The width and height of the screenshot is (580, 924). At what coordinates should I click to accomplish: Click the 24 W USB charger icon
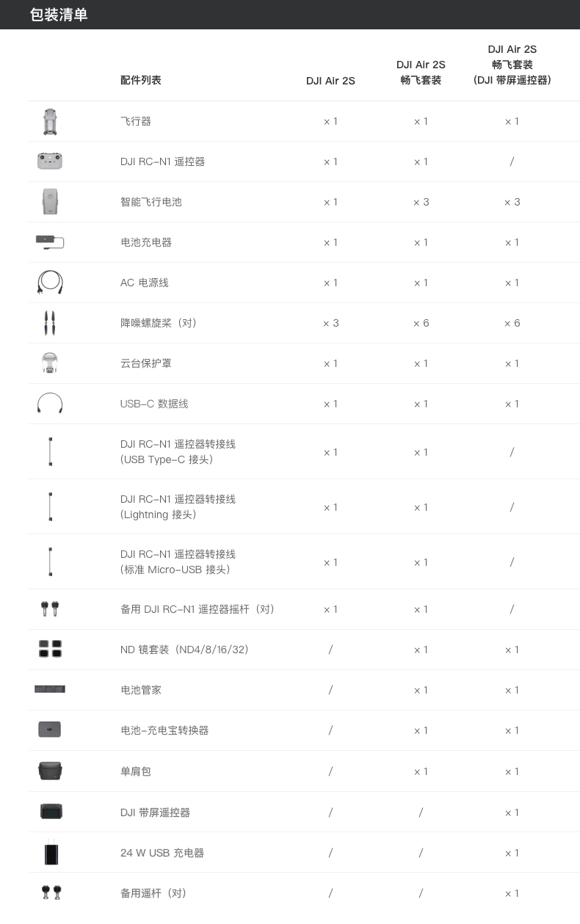coord(51,853)
